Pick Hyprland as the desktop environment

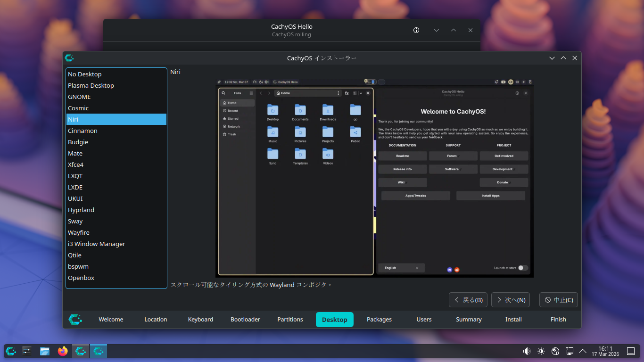tap(81, 210)
